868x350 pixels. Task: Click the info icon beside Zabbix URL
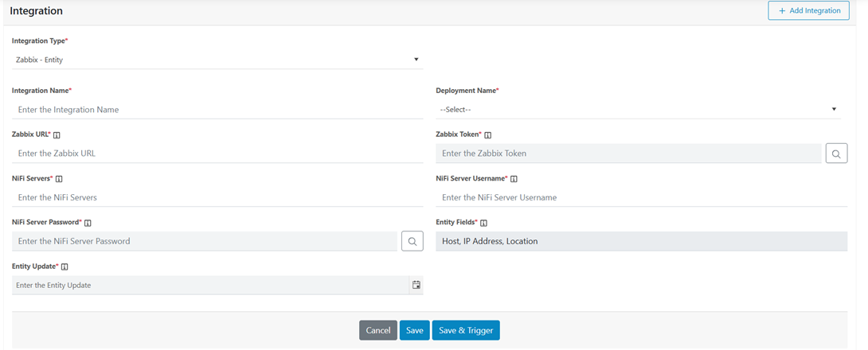pos(57,135)
